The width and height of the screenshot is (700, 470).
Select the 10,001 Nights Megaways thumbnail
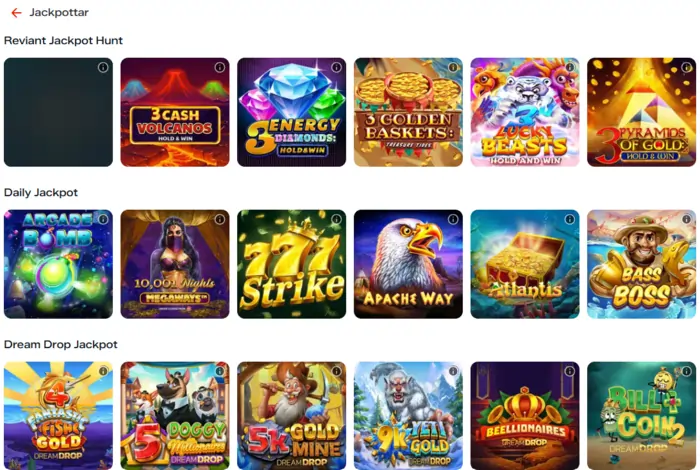tap(175, 264)
